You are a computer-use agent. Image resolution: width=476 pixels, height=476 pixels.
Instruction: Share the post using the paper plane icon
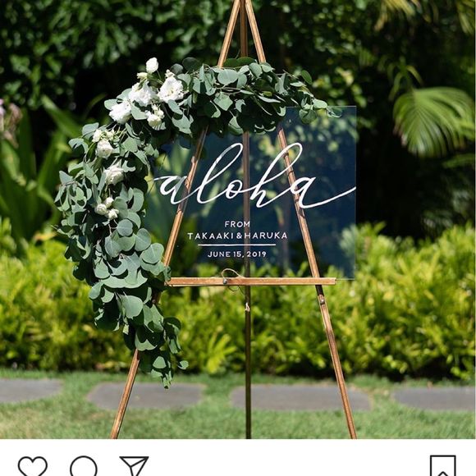[x=134, y=465]
